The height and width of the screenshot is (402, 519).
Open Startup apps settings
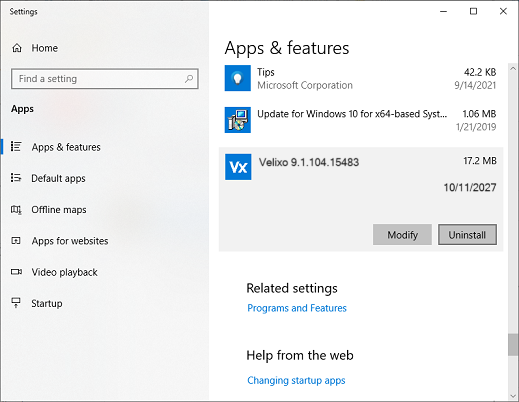tap(47, 303)
